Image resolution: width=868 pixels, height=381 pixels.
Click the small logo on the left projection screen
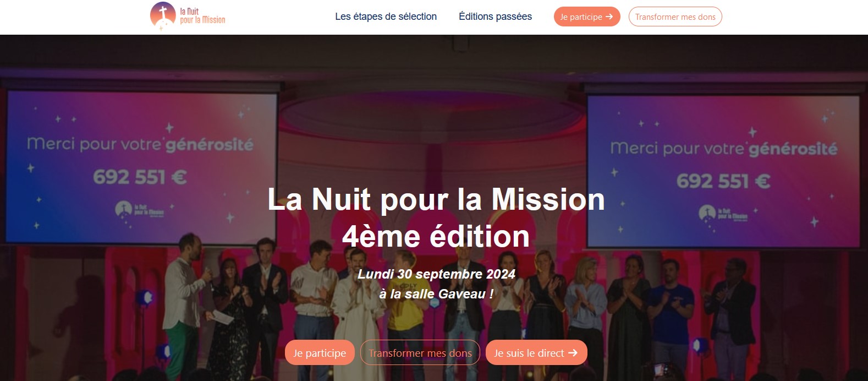coord(139,210)
